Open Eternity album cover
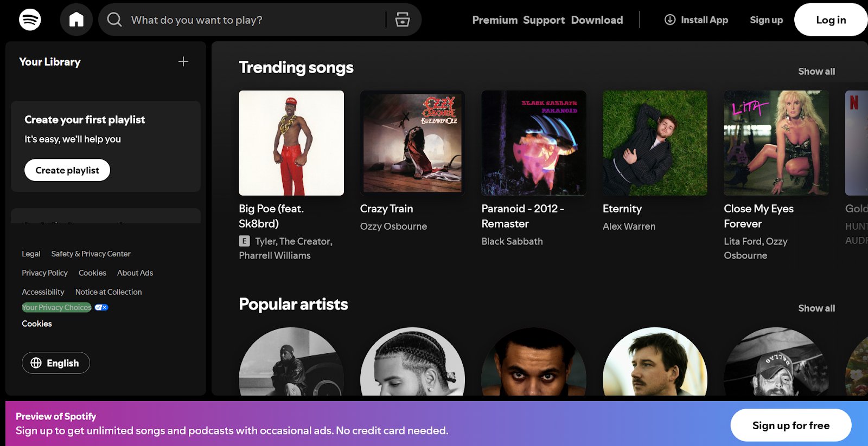Image resolution: width=868 pixels, height=446 pixels. (x=655, y=143)
